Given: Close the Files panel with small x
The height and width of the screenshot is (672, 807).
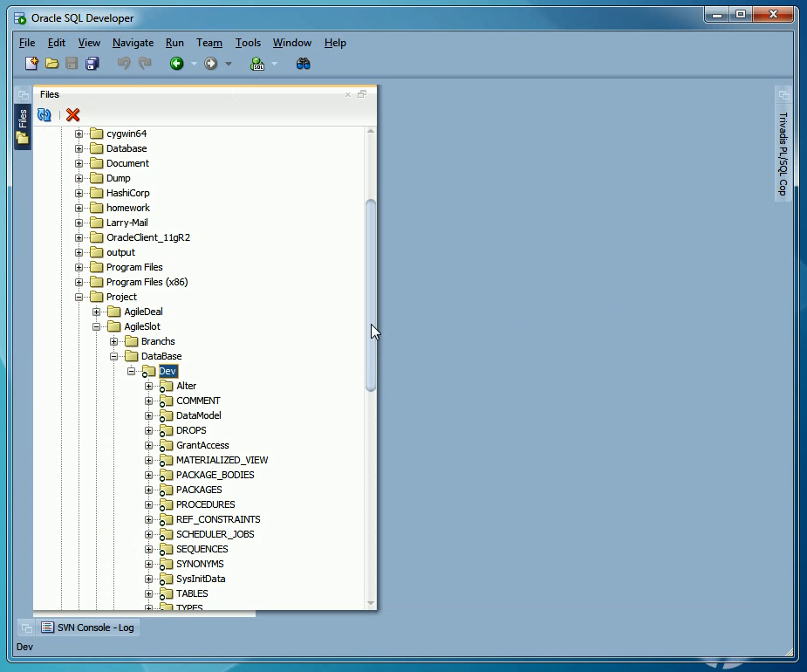Looking at the screenshot, I should coord(348,95).
